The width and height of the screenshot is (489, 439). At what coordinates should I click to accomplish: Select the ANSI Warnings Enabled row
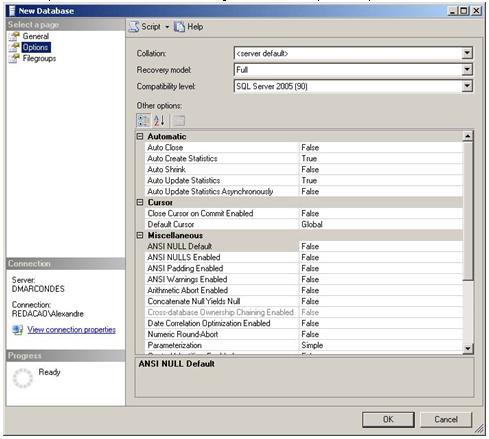(304, 279)
